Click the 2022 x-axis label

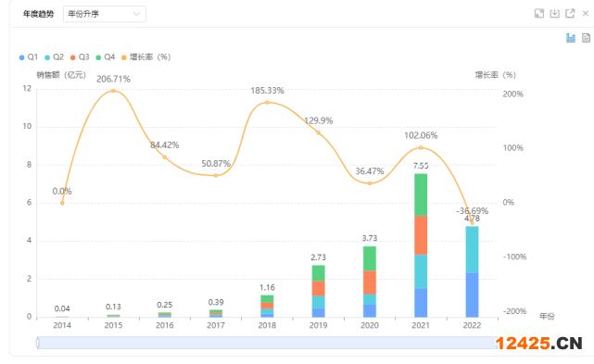pyautogui.click(x=472, y=325)
